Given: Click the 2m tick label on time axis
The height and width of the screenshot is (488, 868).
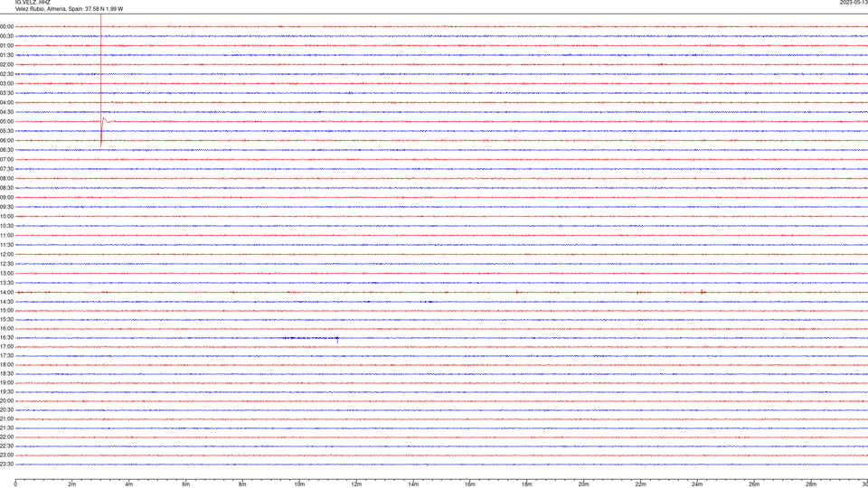Looking at the screenshot, I should coord(72,484).
